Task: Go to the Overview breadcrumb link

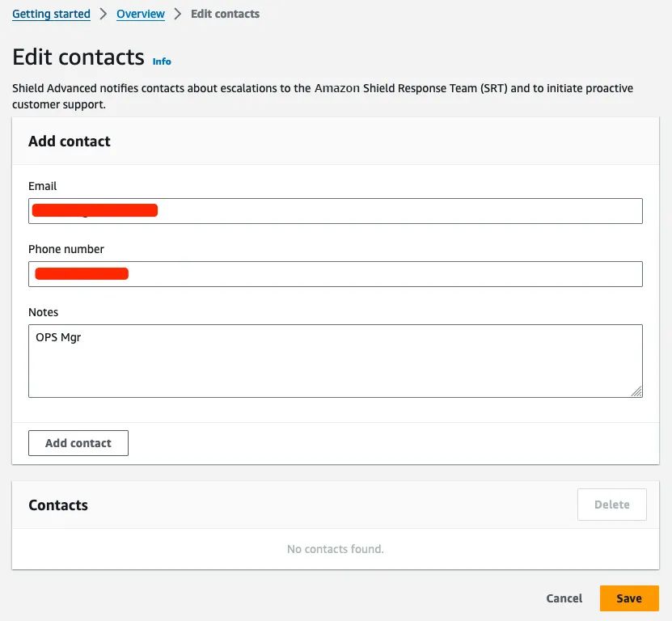Action: [141, 14]
